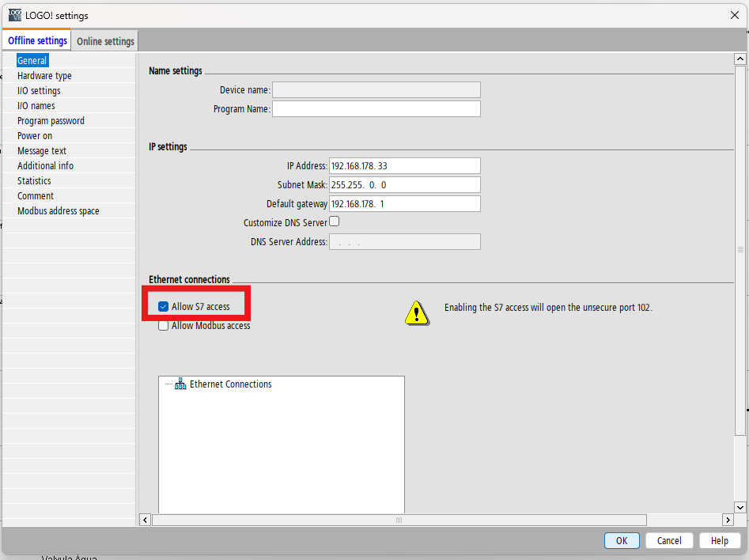
Task: Open the Online settings tab
Action: [x=105, y=42]
